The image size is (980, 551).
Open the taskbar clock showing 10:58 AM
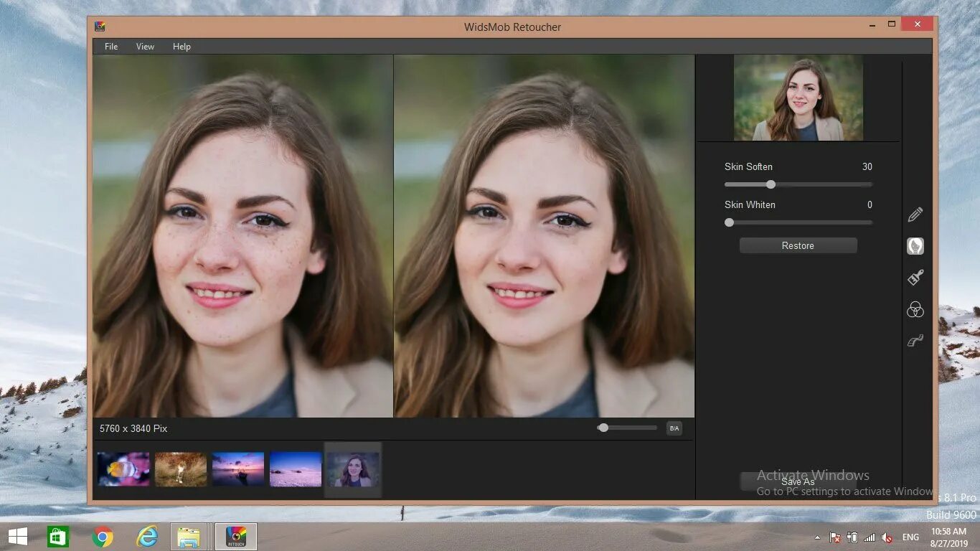click(x=948, y=537)
